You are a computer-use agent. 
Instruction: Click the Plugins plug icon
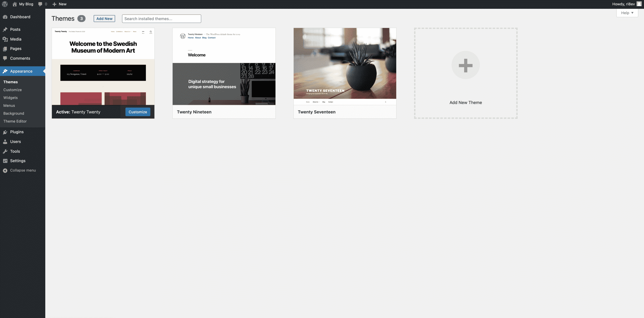[x=5, y=132]
